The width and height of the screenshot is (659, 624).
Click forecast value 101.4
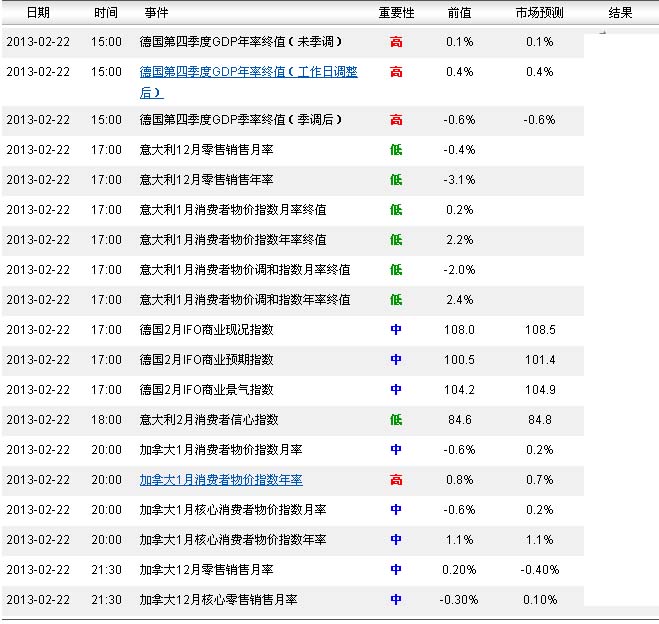pos(540,360)
